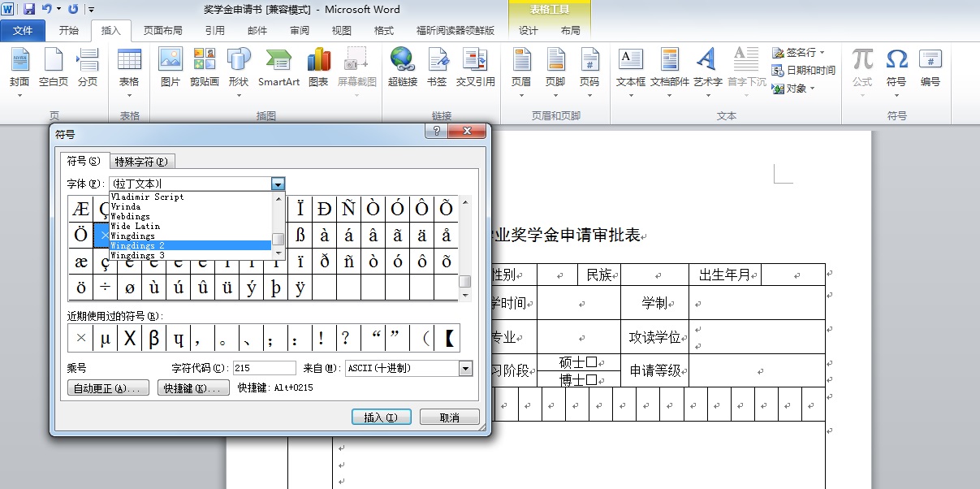Expand the shapes (形状) dropdown
Viewport: 980px width, 489px height.
pos(239,95)
